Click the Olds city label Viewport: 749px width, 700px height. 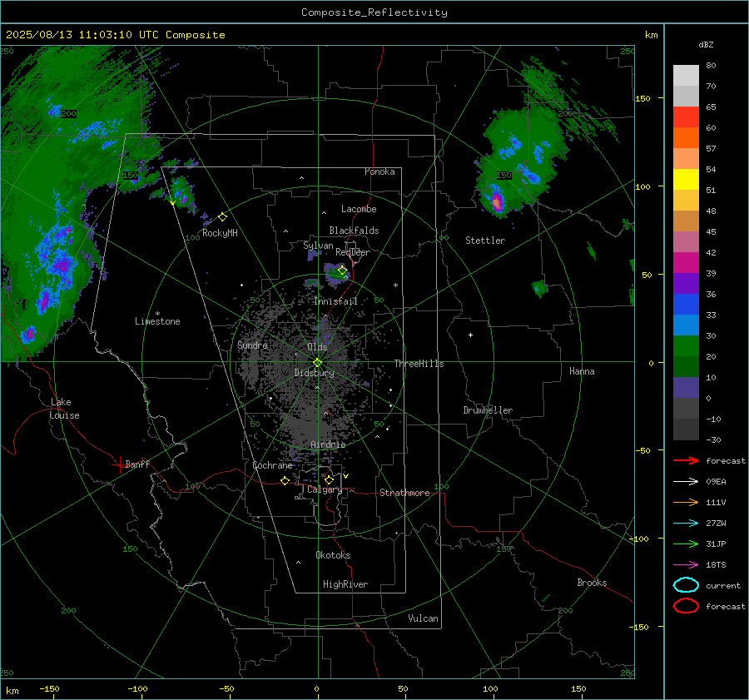click(x=317, y=346)
